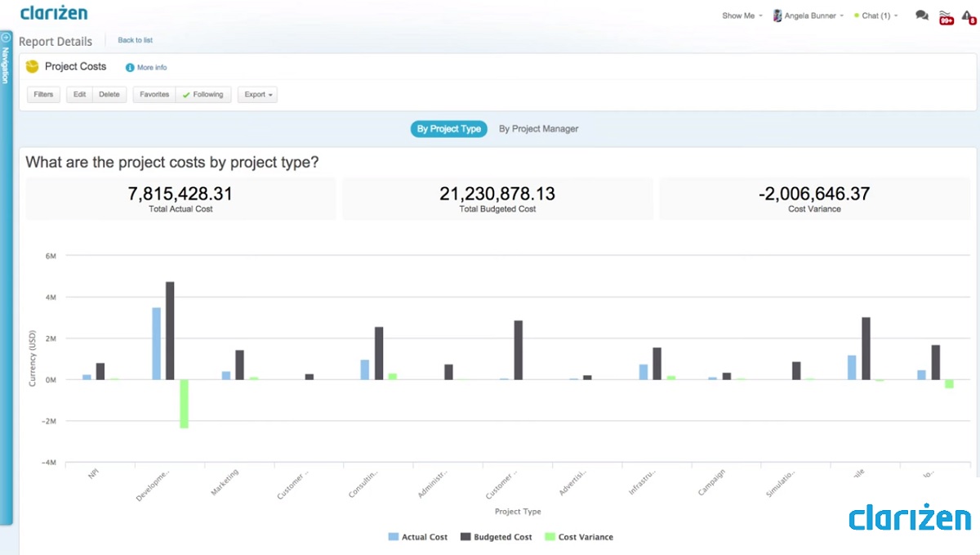Click the Clarizen logo in the header
980x555 pixels.
54,13
